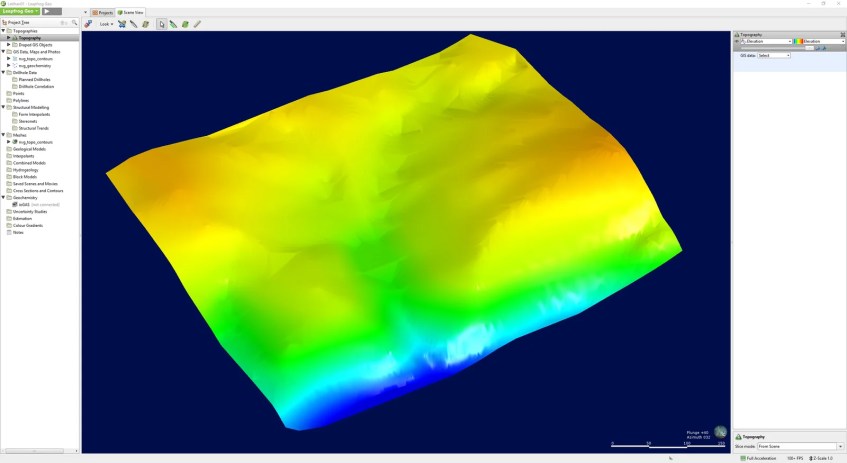This screenshot has height=463, width=847.
Task: Activate the green pencil drawing tool
Action: 173,24
